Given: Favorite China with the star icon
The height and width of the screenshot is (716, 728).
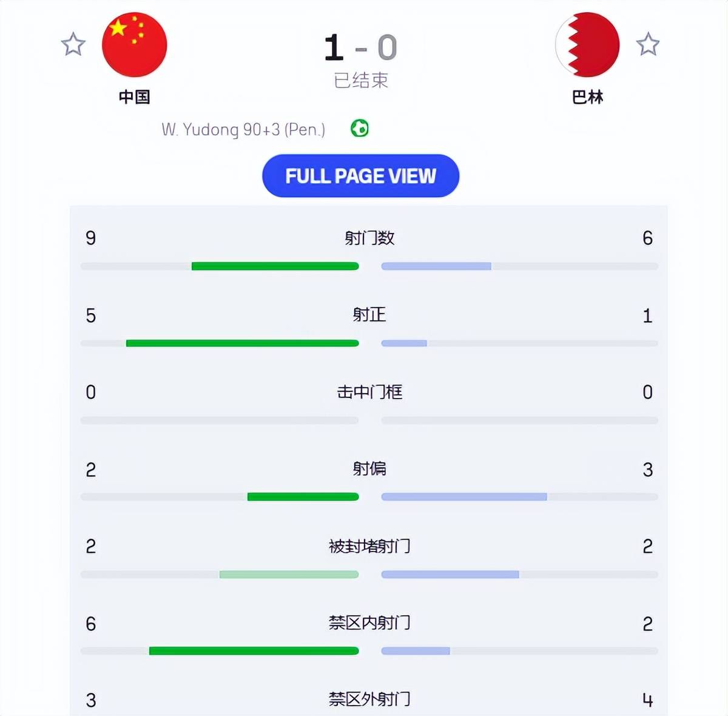Looking at the screenshot, I should pyautogui.click(x=73, y=44).
